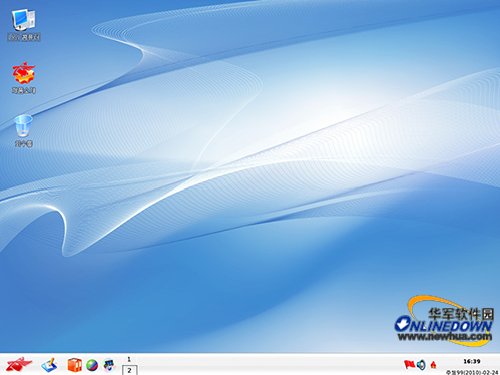This screenshot has width=500, height=375.
Task: Launch the orange file manager icon
Action: click(x=75, y=365)
